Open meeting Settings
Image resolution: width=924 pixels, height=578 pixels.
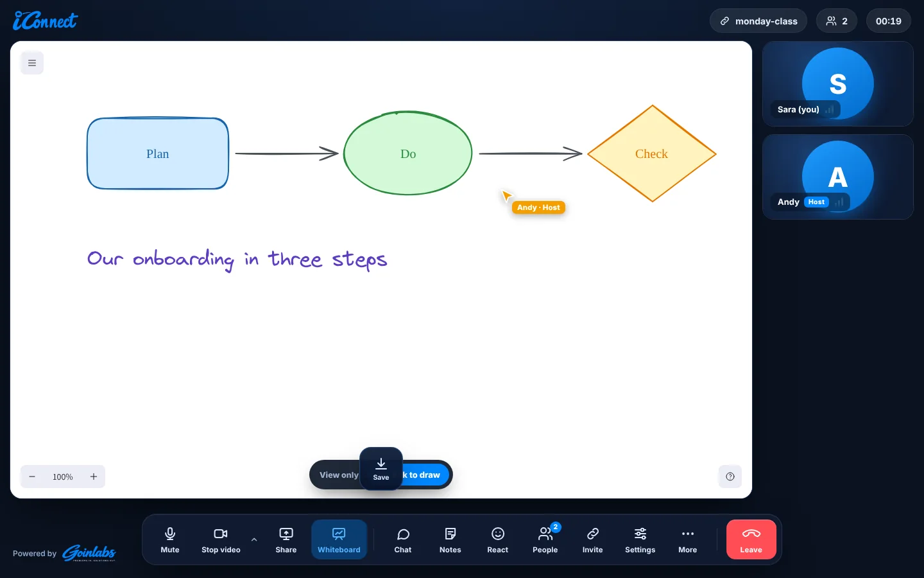tap(640, 539)
